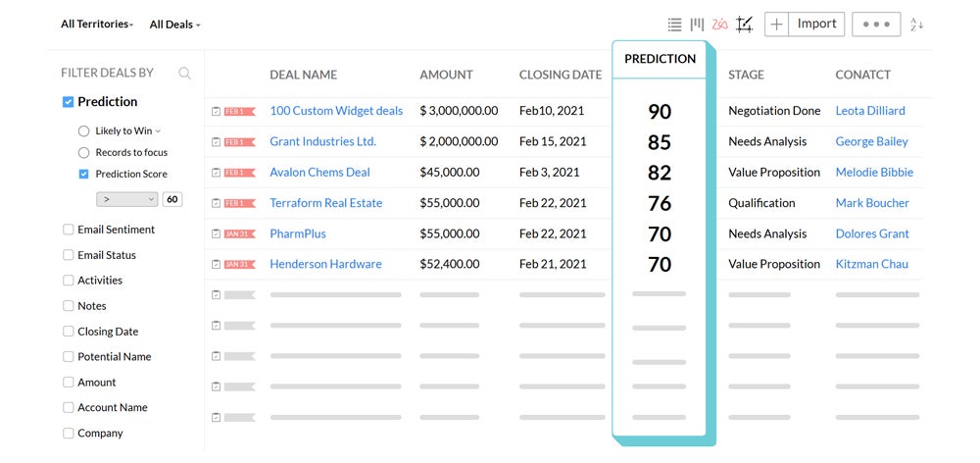Image resolution: width=980 pixels, height=463 pixels.
Task: Open the prediction score operator dropdown
Action: 126,199
